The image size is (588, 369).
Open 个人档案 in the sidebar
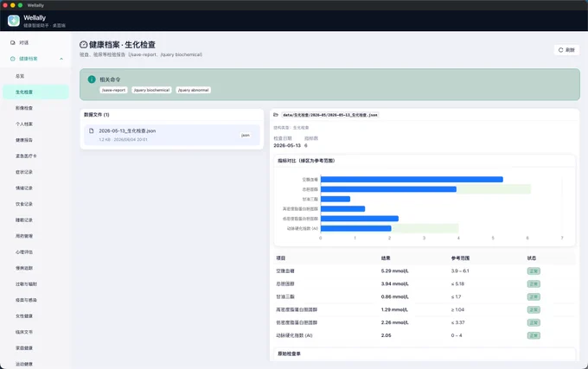35,124
